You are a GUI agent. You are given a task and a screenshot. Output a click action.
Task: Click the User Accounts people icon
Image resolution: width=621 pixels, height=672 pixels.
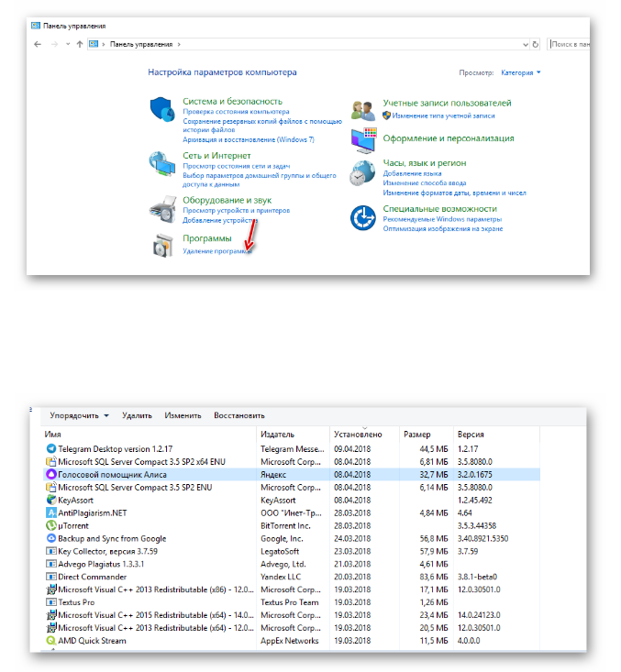coord(363,111)
